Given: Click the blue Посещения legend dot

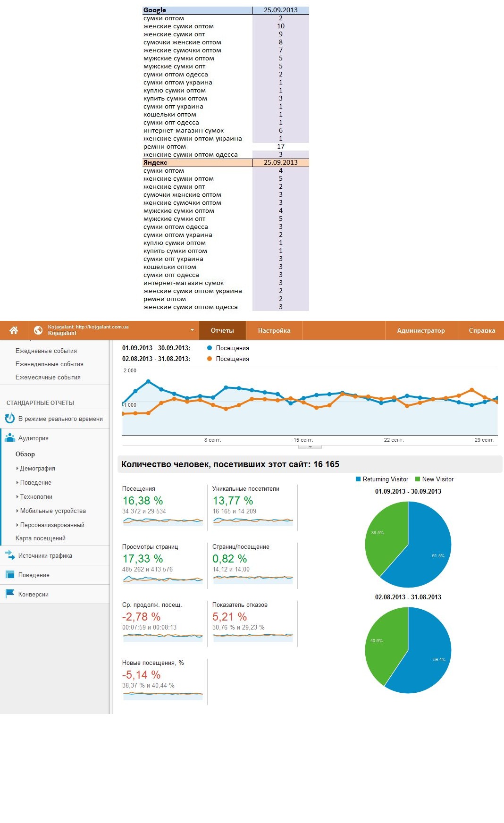Looking at the screenshot, I should point(210,348).
